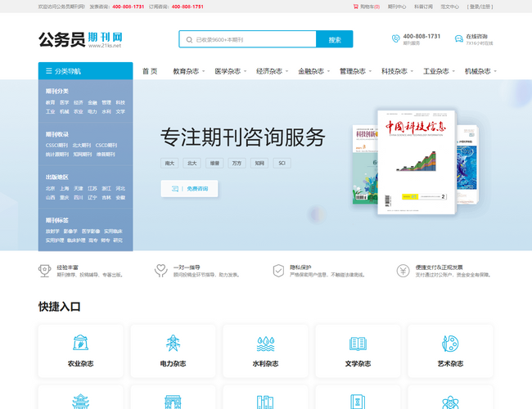Click the chat bubble icon for 在线咨询
Screen dimensions: 532x409
coord(458,38)
